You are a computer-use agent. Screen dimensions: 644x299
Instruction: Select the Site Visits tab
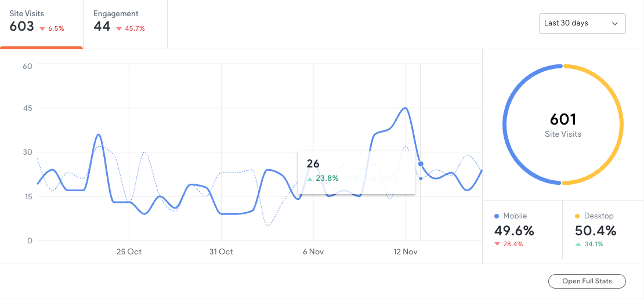pos(41,24)
